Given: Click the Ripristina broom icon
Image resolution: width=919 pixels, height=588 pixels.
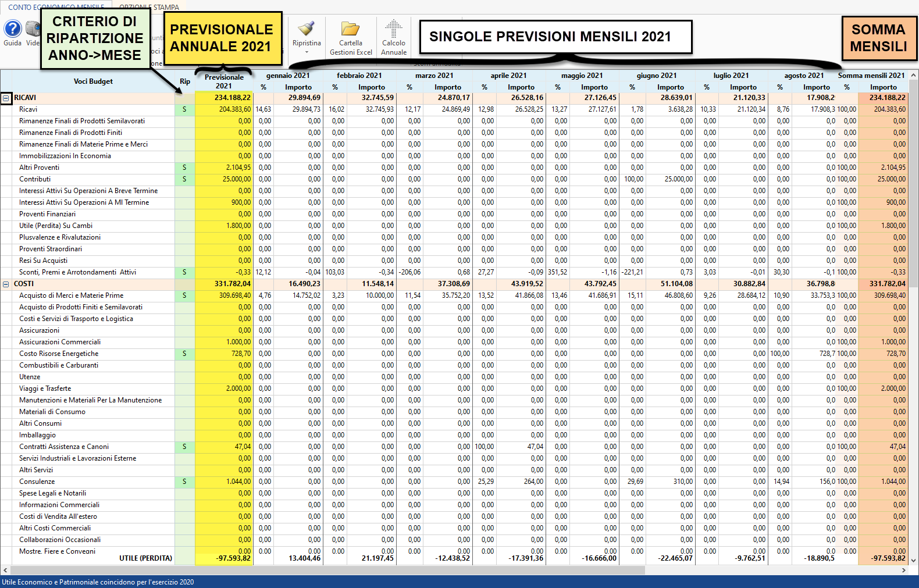Looking at the screenshot, I should [x=307, y=29].
